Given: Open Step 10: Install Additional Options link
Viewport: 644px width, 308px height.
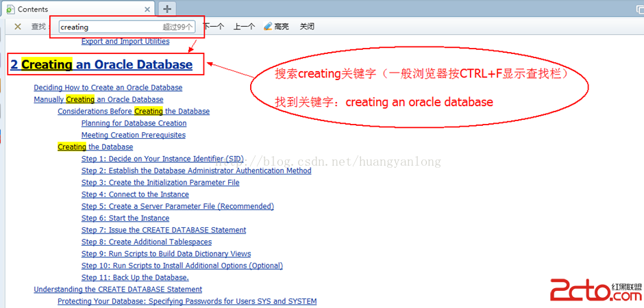Looking at the screenshot, I should 182,266.
